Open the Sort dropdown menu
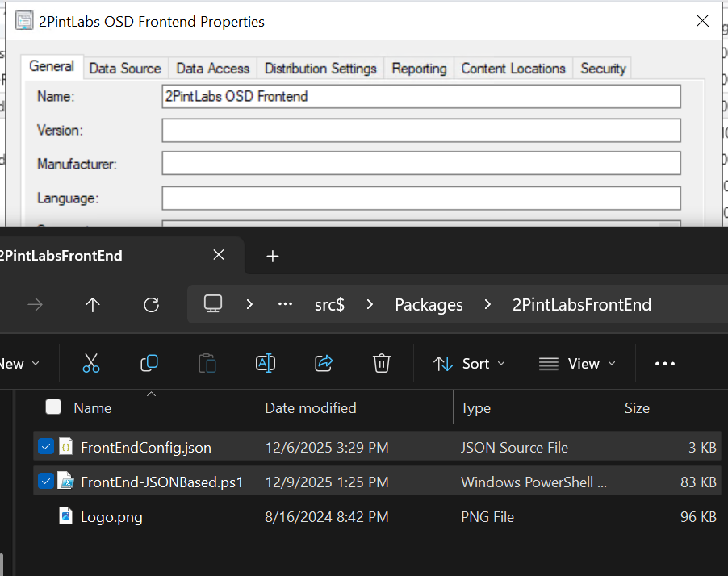The height and width of the screenshot is (576, 728). [x=469, y=364]
